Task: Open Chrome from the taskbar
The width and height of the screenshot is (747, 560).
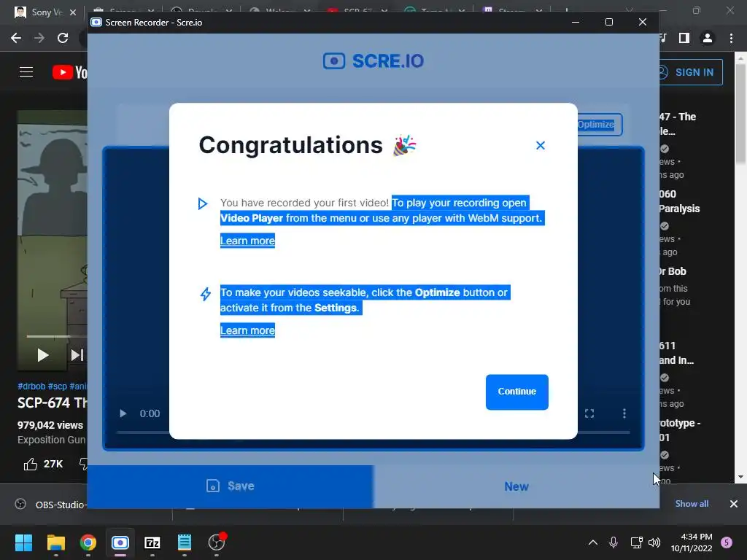Action: pos(88,542)
